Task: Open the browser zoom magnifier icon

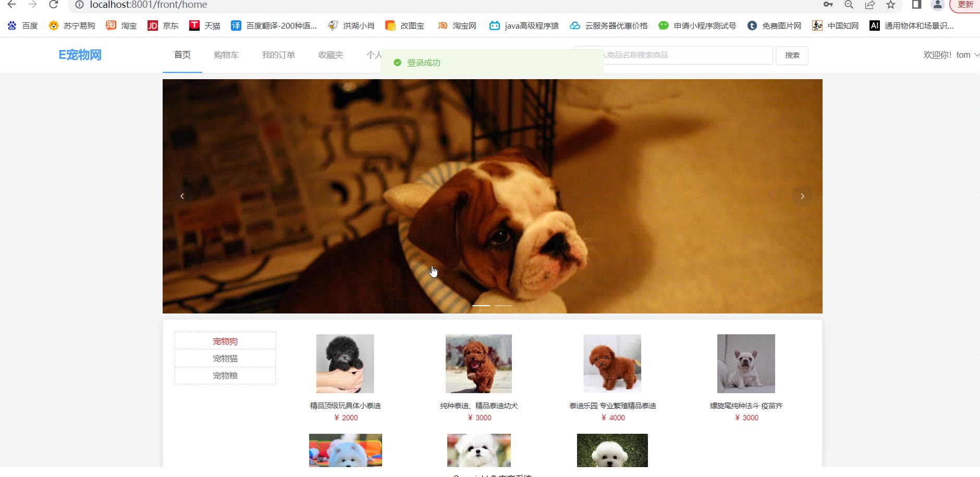Action: coord(849,5)
